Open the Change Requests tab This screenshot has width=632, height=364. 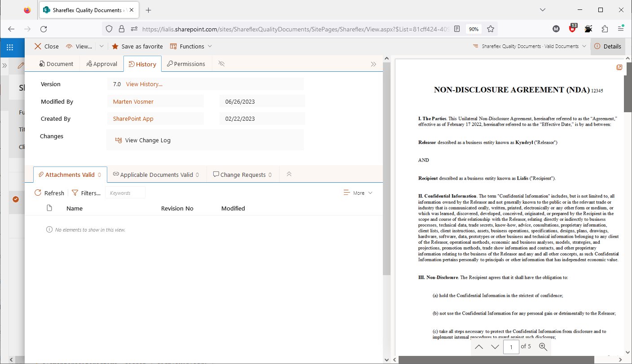point(242,175)
